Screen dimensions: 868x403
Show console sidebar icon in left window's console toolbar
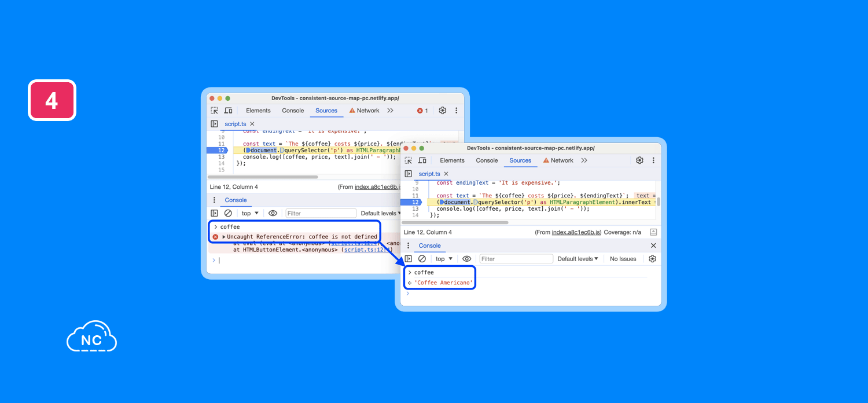click(x=214, y=213)
